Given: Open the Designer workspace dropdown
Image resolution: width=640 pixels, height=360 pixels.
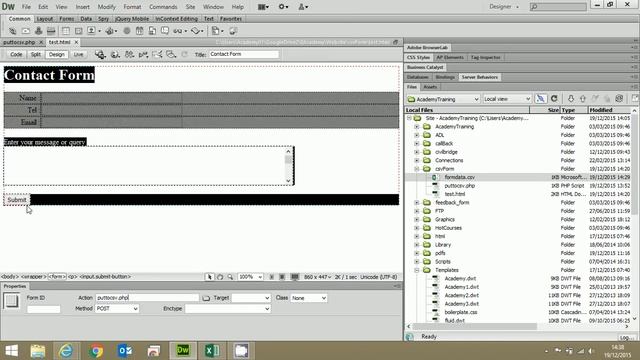Looking at the screenshot, I should (x=504, y=7).
